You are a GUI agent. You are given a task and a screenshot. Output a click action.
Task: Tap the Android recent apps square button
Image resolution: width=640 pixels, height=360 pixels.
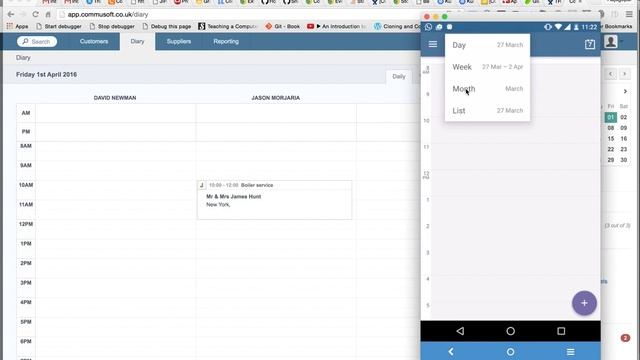tap(561, 331)
